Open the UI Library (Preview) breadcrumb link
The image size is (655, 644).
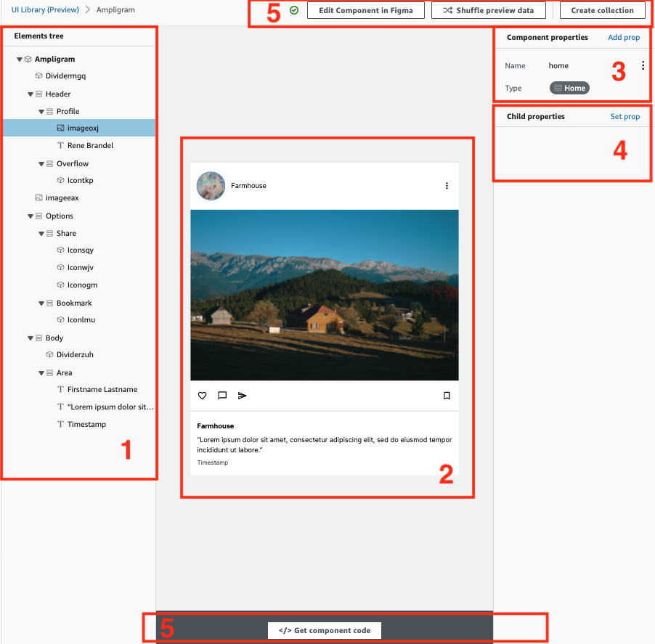pos(45,9)
